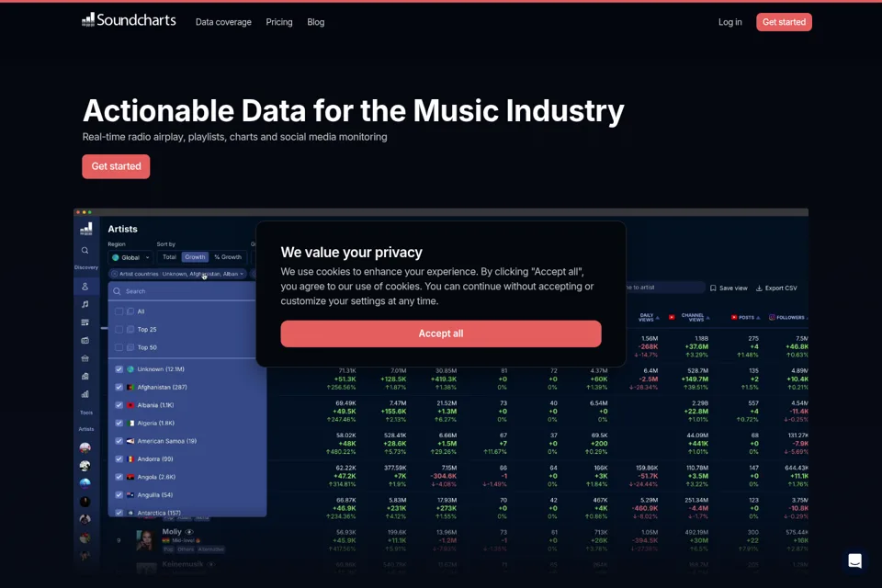Click the Save view bookmark icon

click(x=713, y=288)
